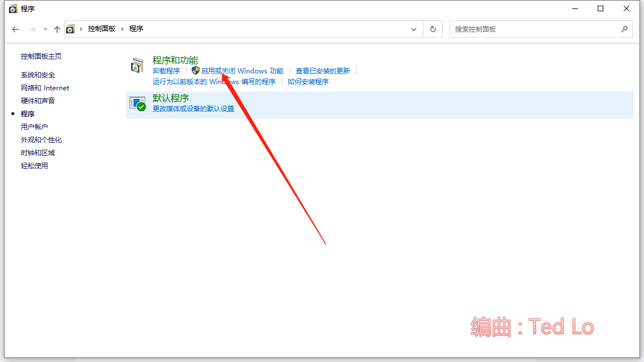This screenshot has height=362, width=644.
Task: Select 轻松使用 in the sidebar
Action: coord(34,165)
